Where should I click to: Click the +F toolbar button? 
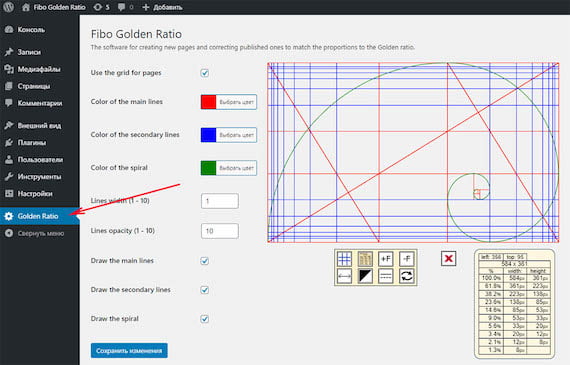coord(386,259)
